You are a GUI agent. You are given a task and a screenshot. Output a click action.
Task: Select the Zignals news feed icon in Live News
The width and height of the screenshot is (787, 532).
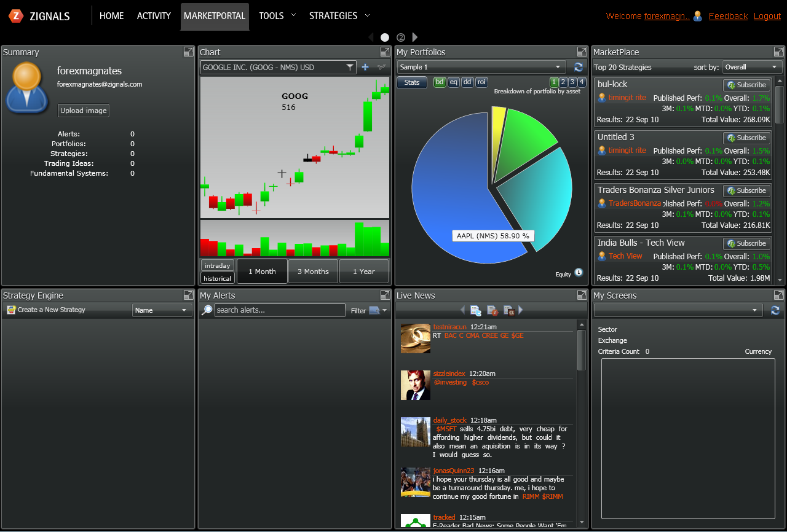[492, 310]
